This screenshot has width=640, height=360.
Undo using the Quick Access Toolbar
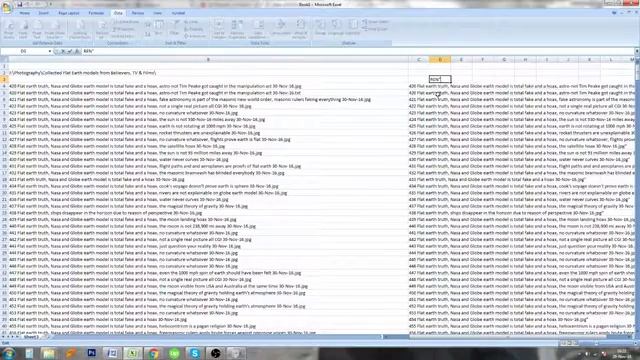(27, 4)
